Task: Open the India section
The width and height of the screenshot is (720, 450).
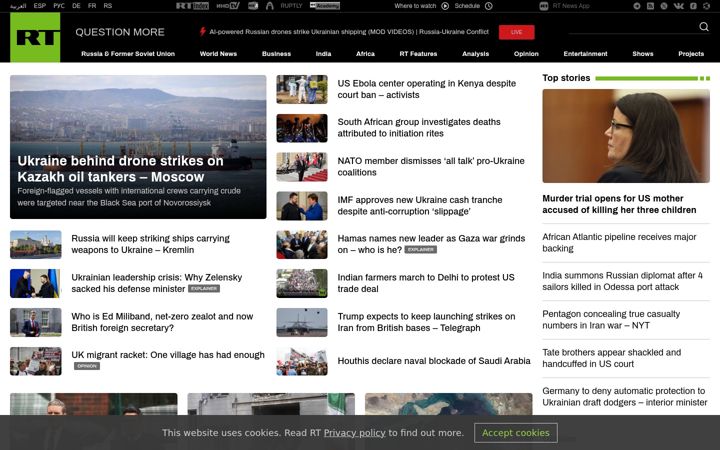Action: point(323,54)
